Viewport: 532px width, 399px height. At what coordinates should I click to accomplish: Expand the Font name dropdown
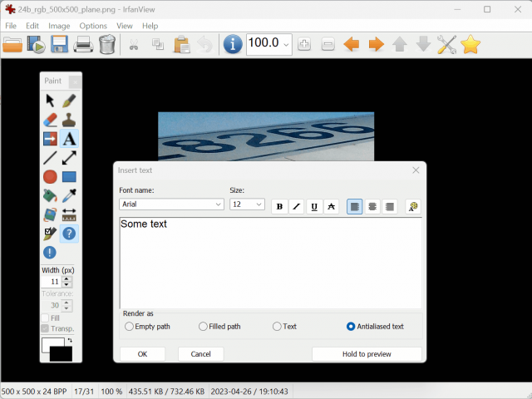219,204
